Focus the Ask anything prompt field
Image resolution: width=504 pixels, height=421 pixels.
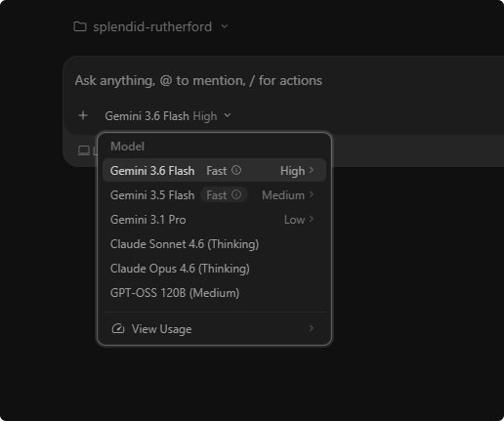coord(198,80)
